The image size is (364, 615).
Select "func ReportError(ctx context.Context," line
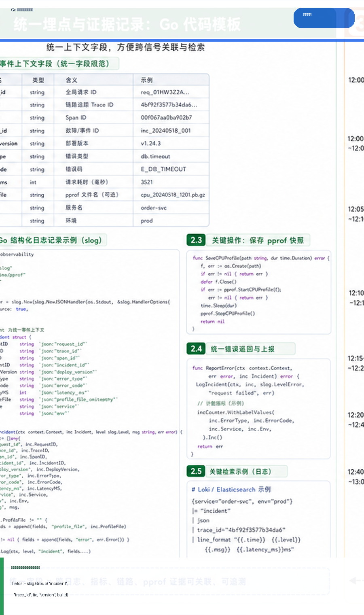tap(242, 368)
